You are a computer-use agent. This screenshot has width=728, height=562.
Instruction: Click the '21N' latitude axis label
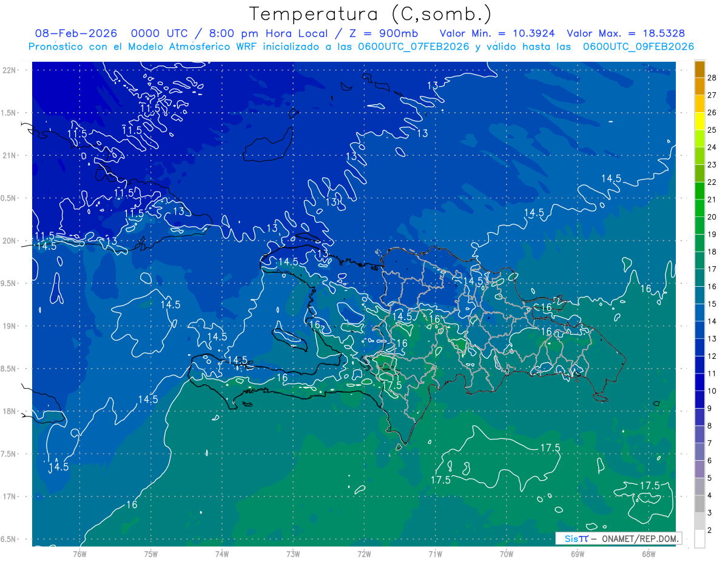pos(8,155)
